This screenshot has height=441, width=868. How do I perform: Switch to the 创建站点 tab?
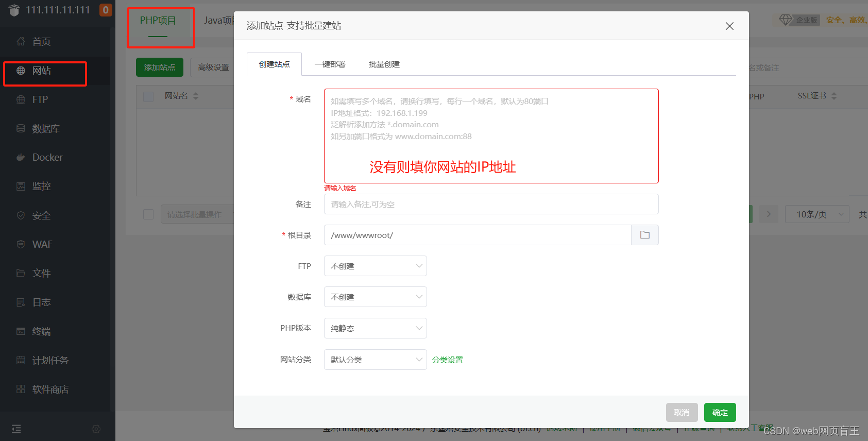(274, 64)
